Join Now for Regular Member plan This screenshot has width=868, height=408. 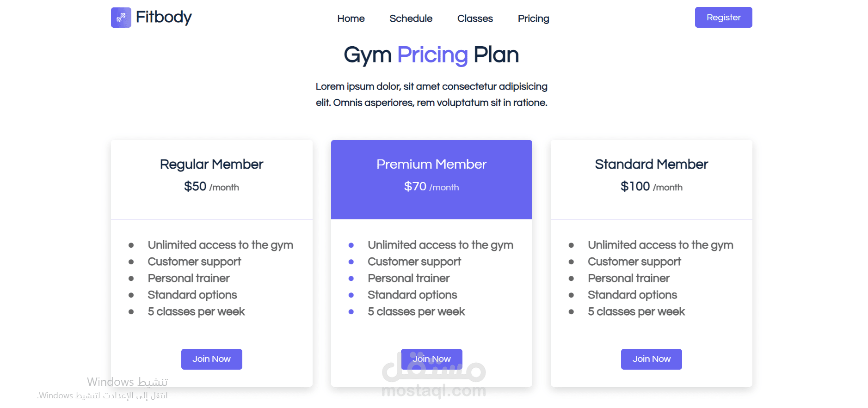click(211, 359)
